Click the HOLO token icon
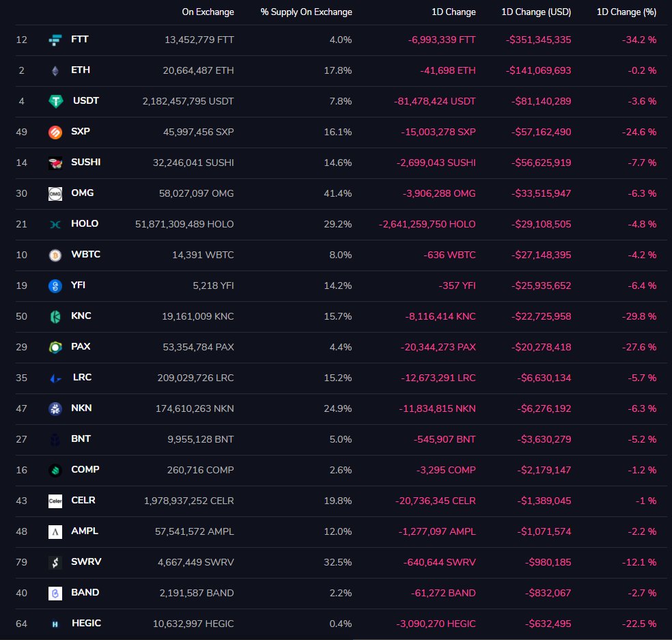 tap(55, 224)
